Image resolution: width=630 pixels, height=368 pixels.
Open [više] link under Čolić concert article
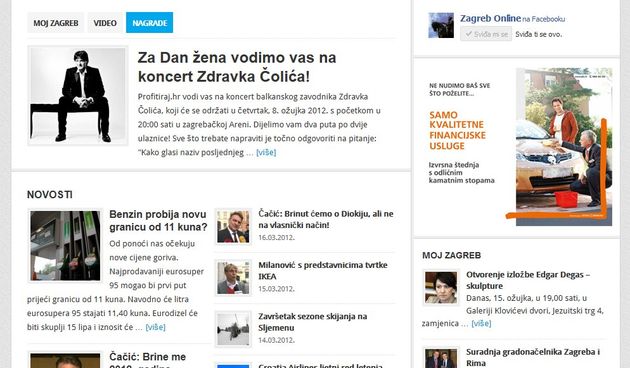click(266, 152)
